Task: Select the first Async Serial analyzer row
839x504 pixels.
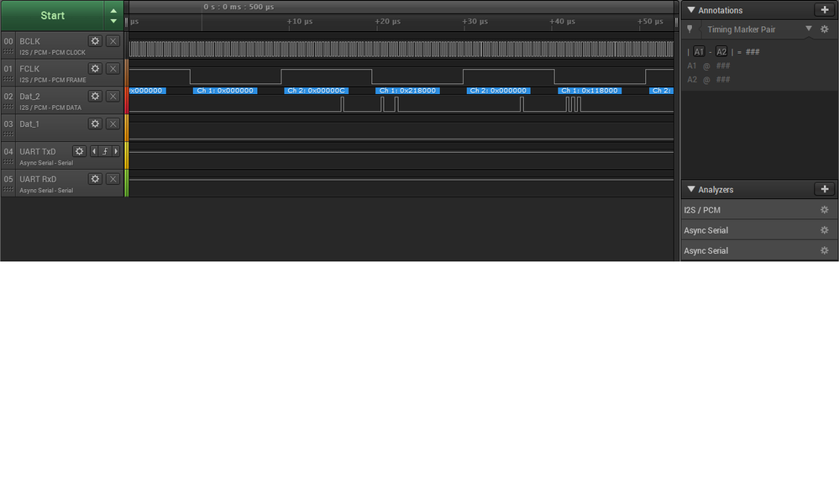Action: (759, 230)
